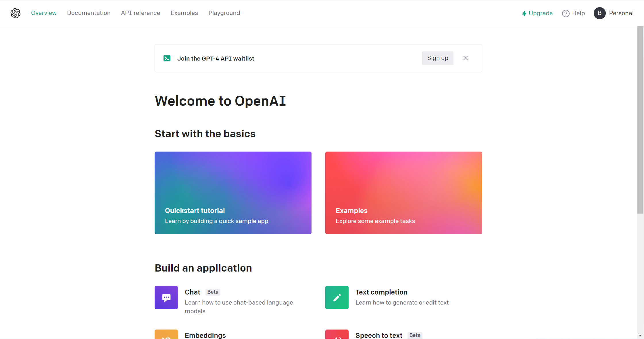Open the Quickstart tutorial card

233,193
